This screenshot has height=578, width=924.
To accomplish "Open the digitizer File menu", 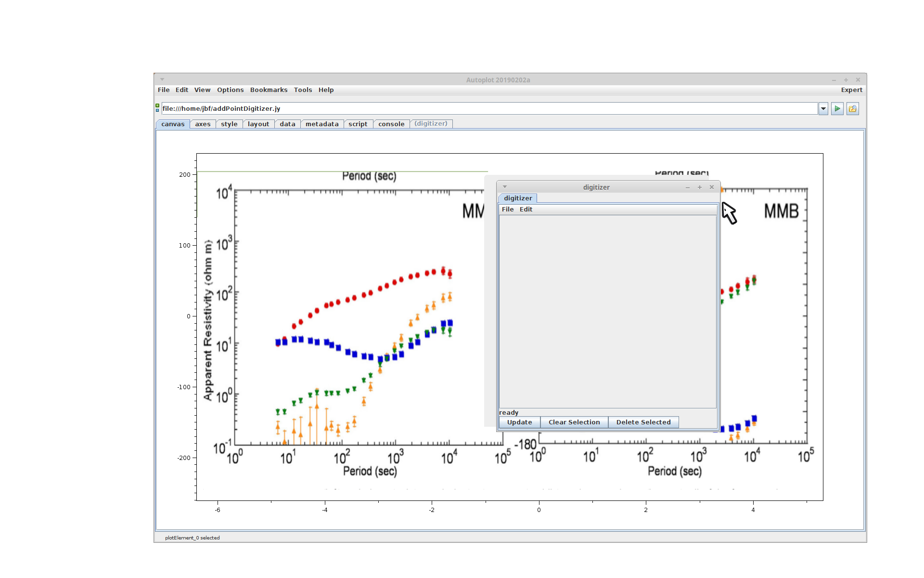I will click(x=508, y=210).
